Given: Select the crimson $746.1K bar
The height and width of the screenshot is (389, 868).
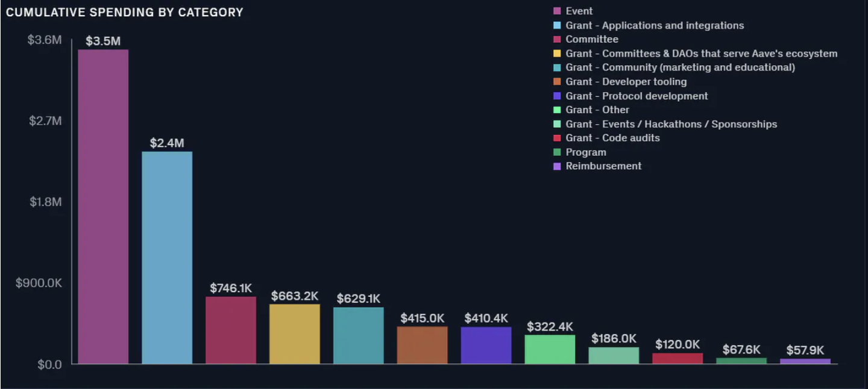Looking at the screenshot, I should click(x=231, y=330).
